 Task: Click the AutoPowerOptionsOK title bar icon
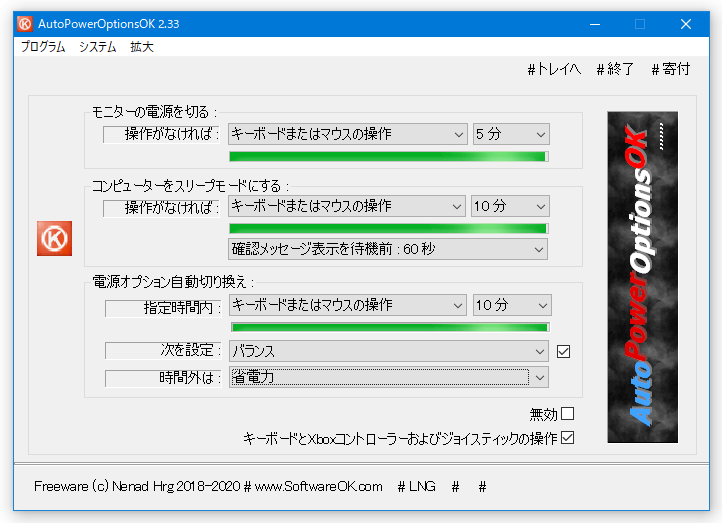(25, 24)
